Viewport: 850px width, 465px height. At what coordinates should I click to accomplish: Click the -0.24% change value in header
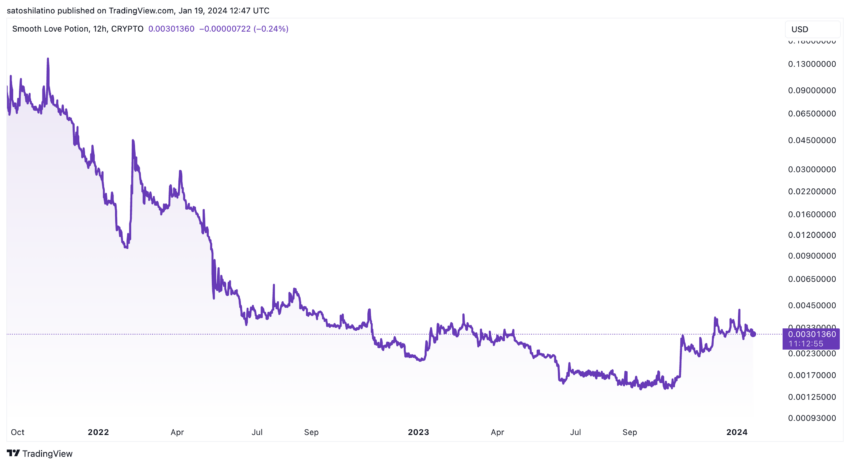coord(271,29)
